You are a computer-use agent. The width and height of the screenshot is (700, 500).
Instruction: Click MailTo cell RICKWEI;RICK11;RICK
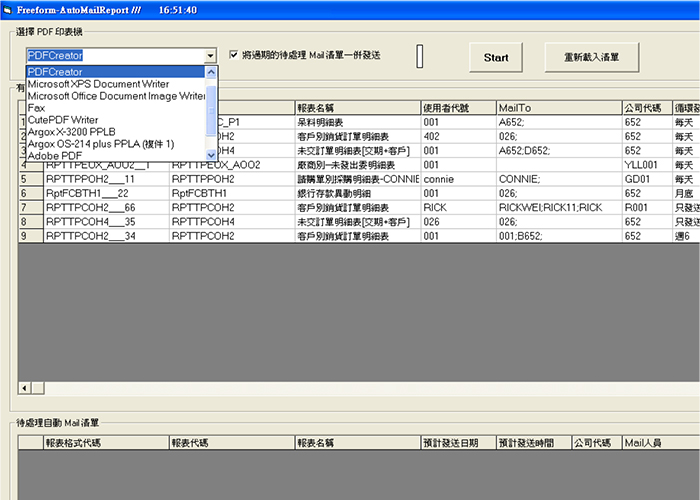point(559,208)
